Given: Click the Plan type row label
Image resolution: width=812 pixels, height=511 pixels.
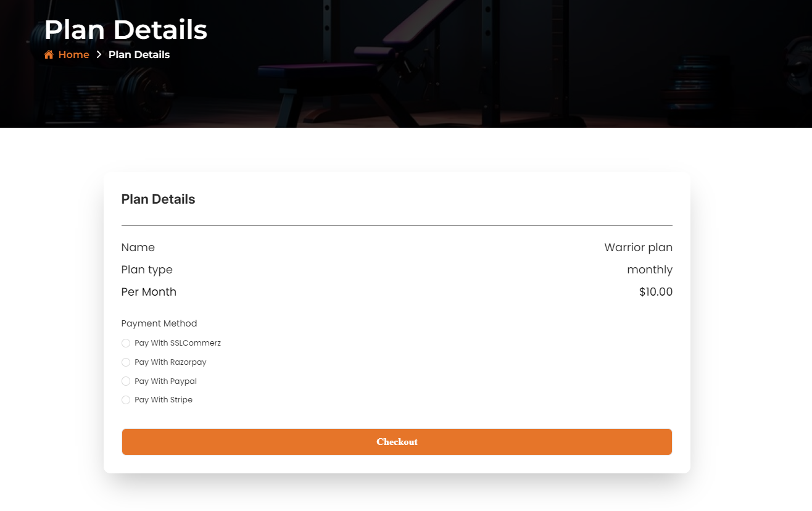Looking at the screenshot, I should (147, 269).
